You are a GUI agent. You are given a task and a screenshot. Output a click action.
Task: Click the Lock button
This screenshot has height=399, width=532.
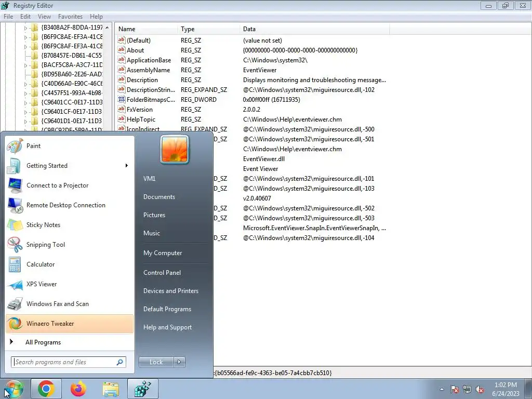click(156, 362)
